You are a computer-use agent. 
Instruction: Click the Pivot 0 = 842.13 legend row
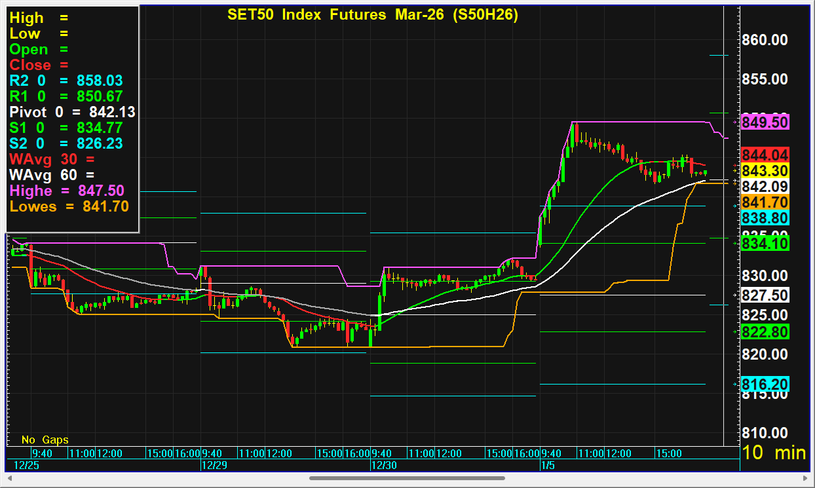[72, 111]
